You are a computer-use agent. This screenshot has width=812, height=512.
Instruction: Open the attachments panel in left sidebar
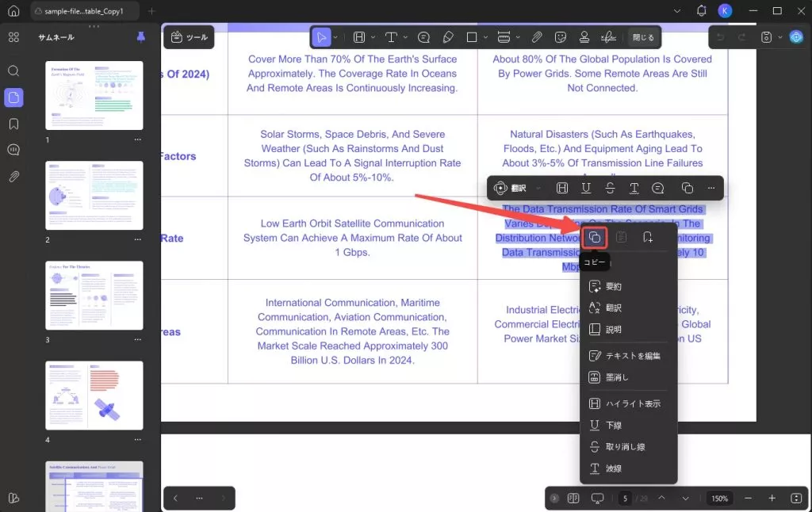click(x=14, y=177)
